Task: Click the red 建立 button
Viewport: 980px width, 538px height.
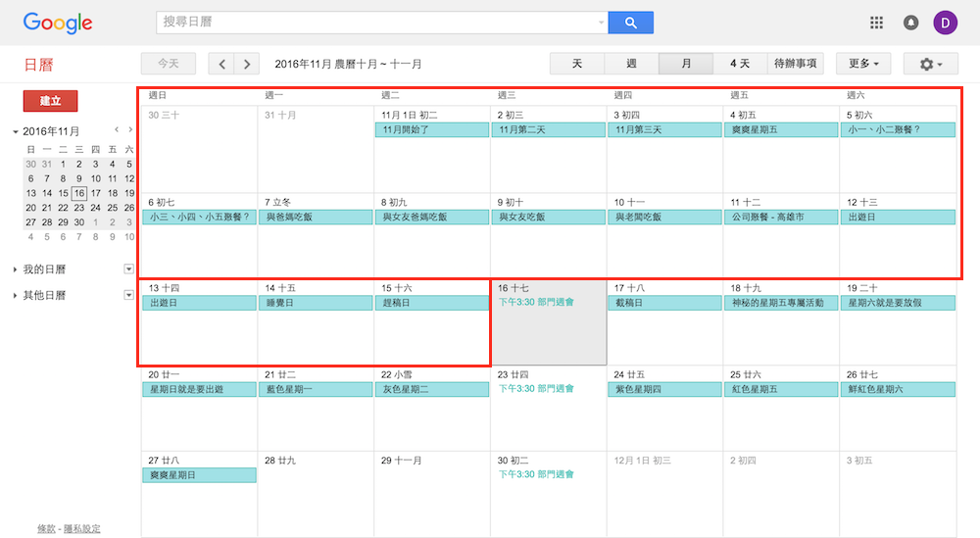Action: 50,101
